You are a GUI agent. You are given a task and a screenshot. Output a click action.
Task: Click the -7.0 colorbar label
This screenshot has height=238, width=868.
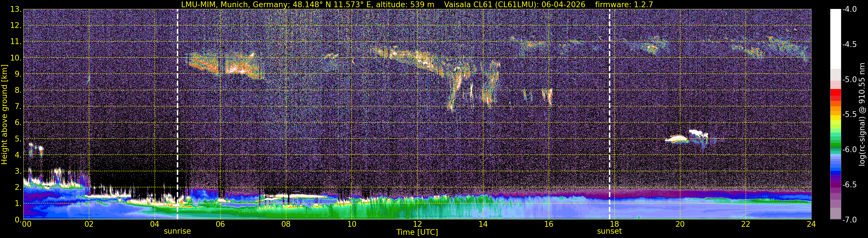(x=849, y=220)
